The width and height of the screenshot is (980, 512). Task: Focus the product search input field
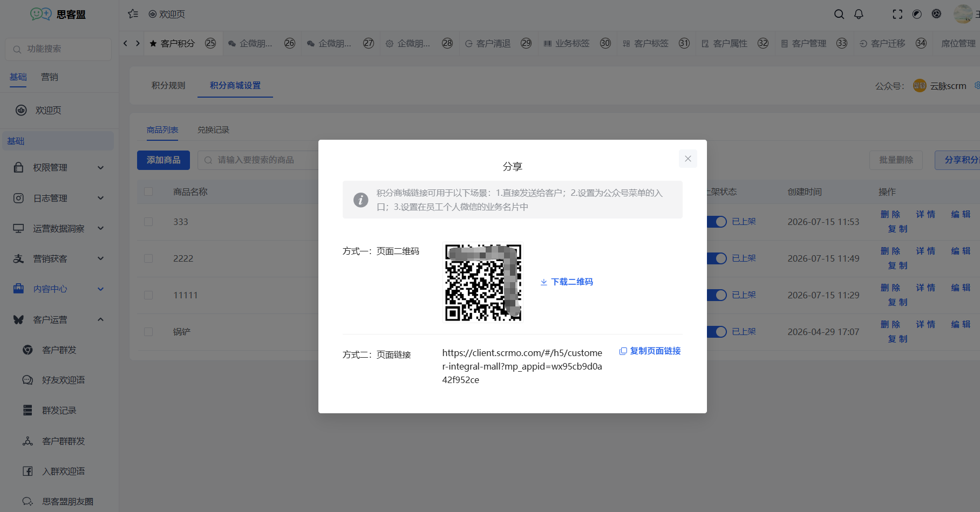pyautogui.click(x=258, y=160)
